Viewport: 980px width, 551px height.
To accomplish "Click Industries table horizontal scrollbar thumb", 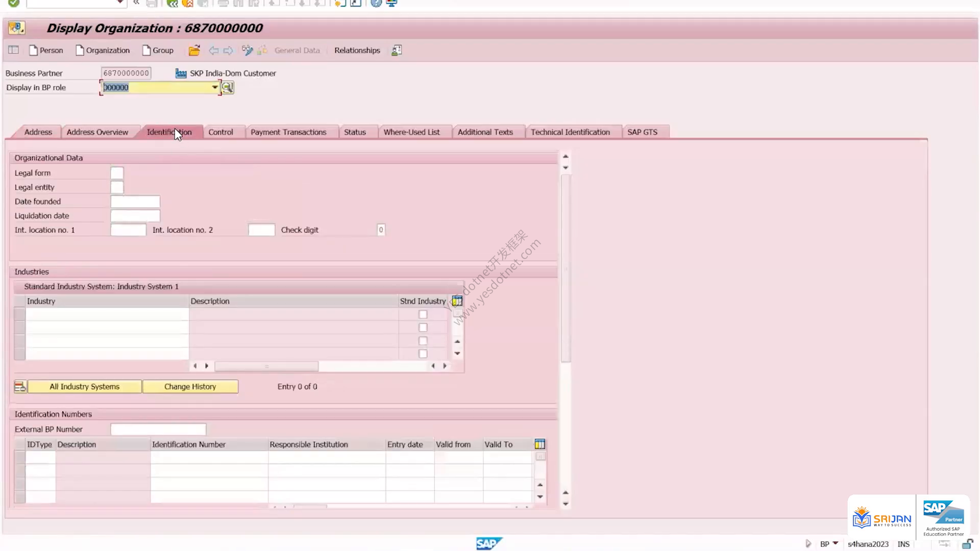I will pyautogui.click(x=266, y=366).
